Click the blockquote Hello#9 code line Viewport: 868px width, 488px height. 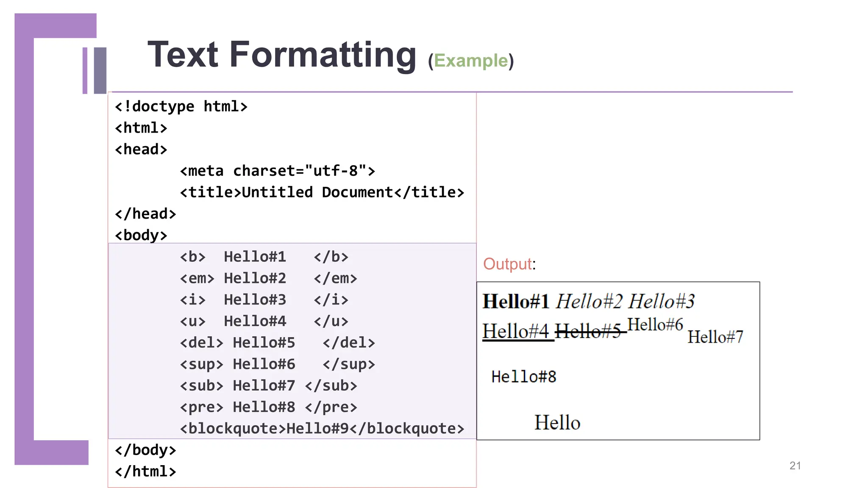322,429
